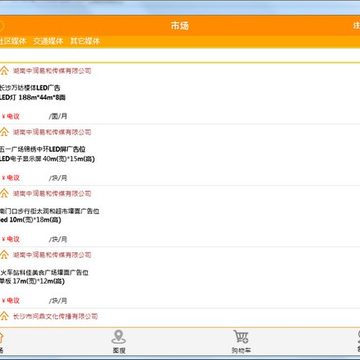Click house icon above 火车站 美食广场 listing
Screen dimensions: 360x360
pos(4,254)
